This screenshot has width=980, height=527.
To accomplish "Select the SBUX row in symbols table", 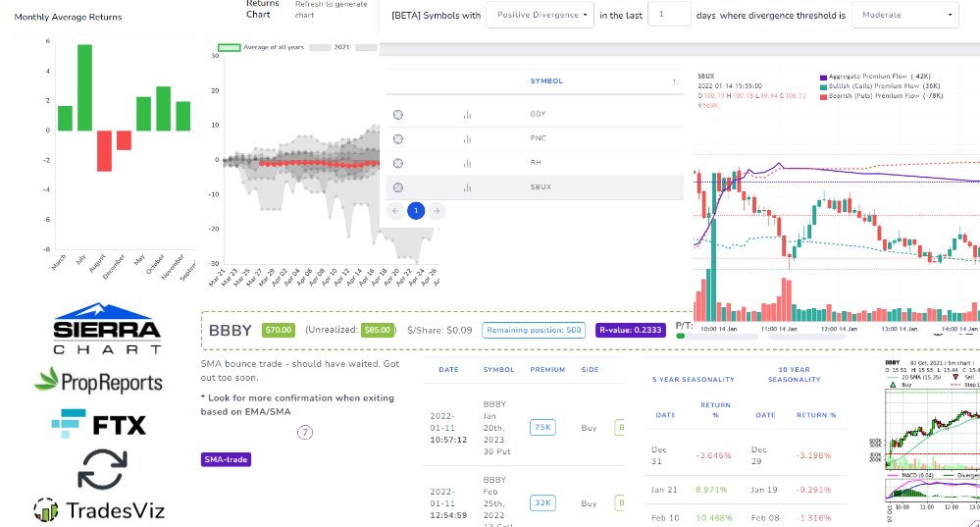I will tap(535, 187).
